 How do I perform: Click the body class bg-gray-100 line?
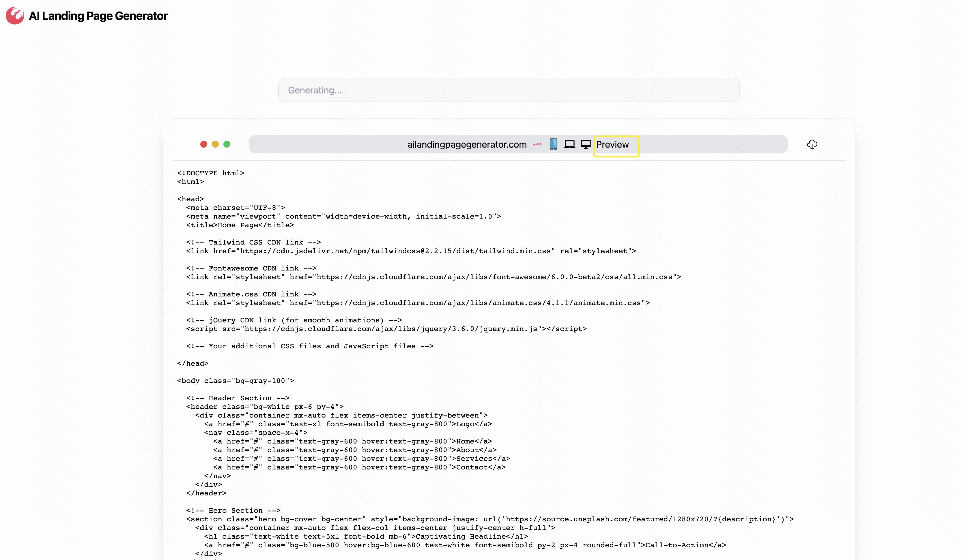tap(236, 381)
